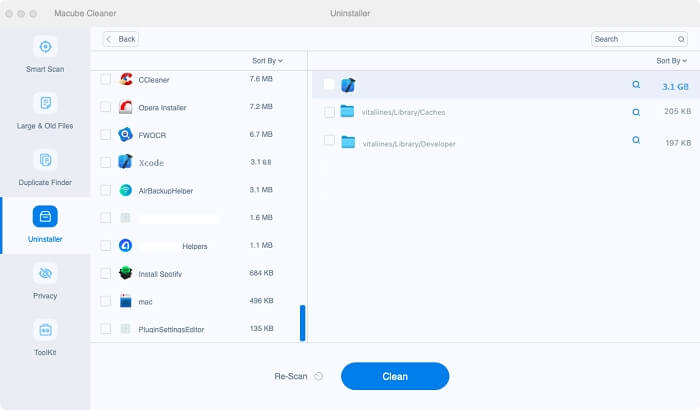This screenshot has width=700, height=410.
Task: Check the CCleaner checkbox
Action: point(105,79)
